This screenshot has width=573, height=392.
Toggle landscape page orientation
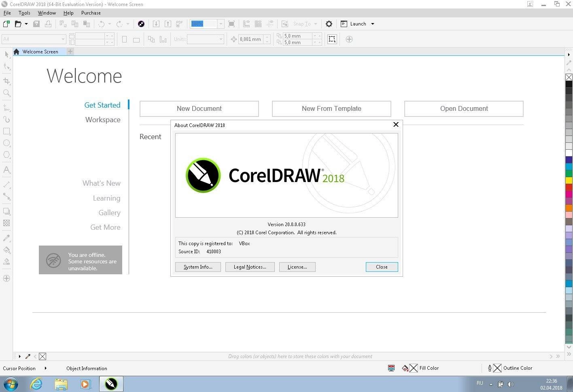tap(136, 40)
